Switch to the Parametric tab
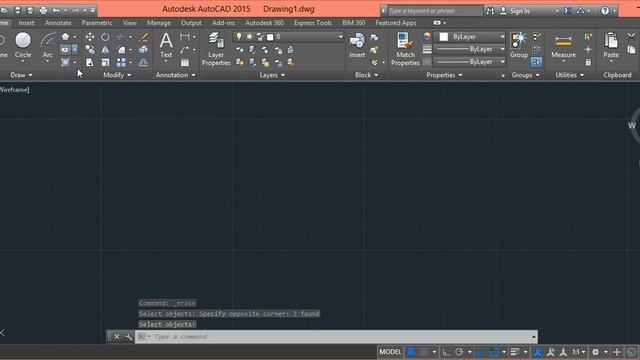 [x=97, y=23]
